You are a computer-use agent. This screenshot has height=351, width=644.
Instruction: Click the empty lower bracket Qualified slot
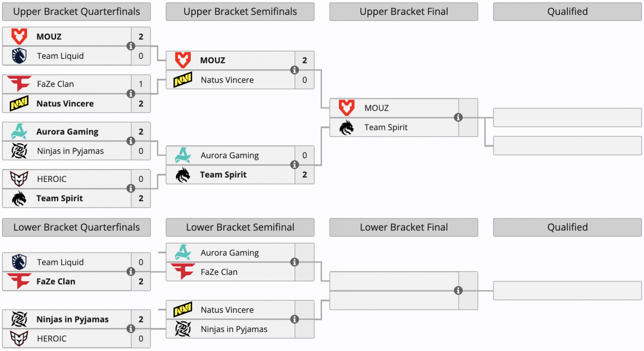point(568,291)
